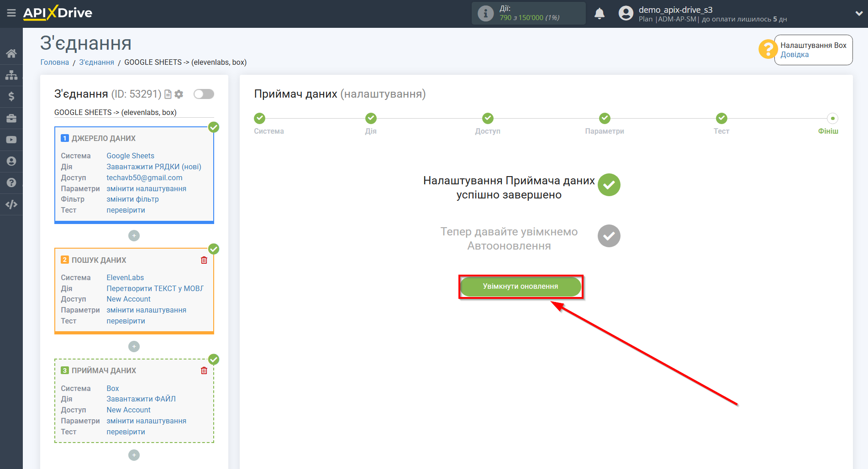Open the profile icon in the sidebar
The image size is (868, 469).
coord(11,161)
